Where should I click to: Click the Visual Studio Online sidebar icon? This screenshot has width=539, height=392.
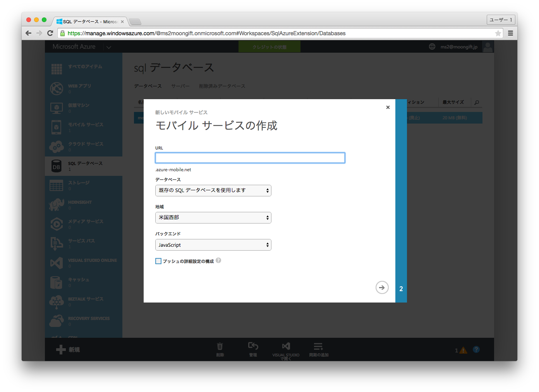57,263
